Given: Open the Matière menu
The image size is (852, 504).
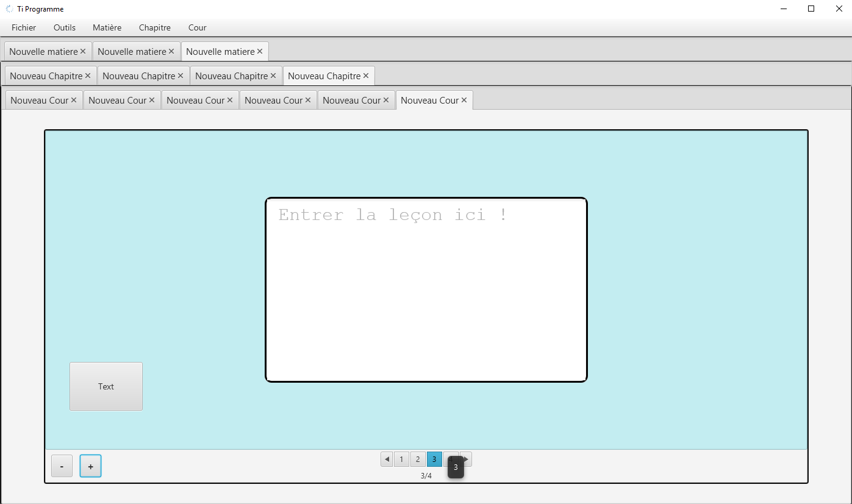Looking at the screenshot, I should click(107, 27).
